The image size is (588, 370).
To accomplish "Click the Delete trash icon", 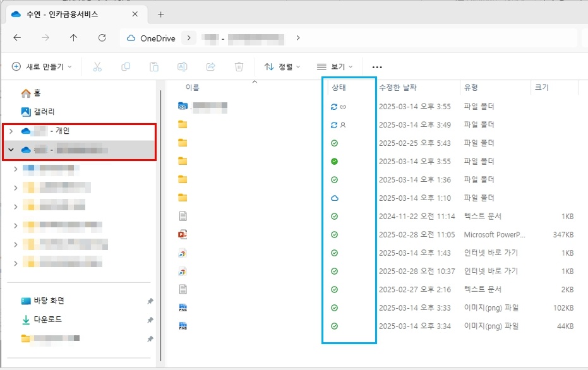I will [239, 67].
